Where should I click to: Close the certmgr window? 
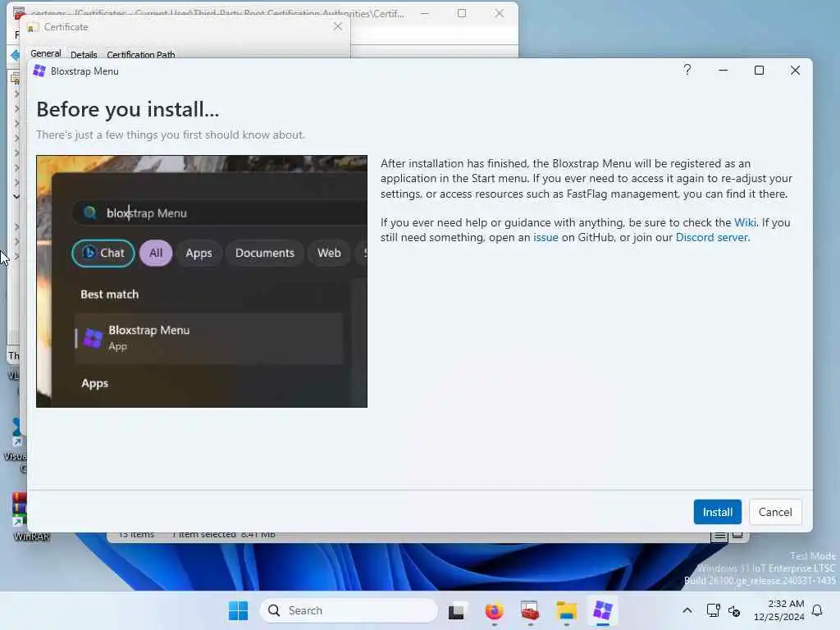[x=499, y=13]
